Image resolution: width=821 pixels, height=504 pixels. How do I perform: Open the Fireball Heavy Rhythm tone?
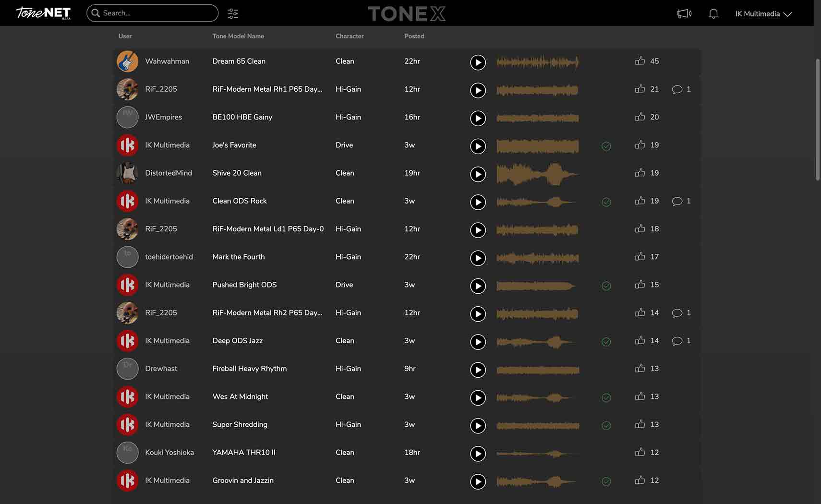tap(249, 369)
